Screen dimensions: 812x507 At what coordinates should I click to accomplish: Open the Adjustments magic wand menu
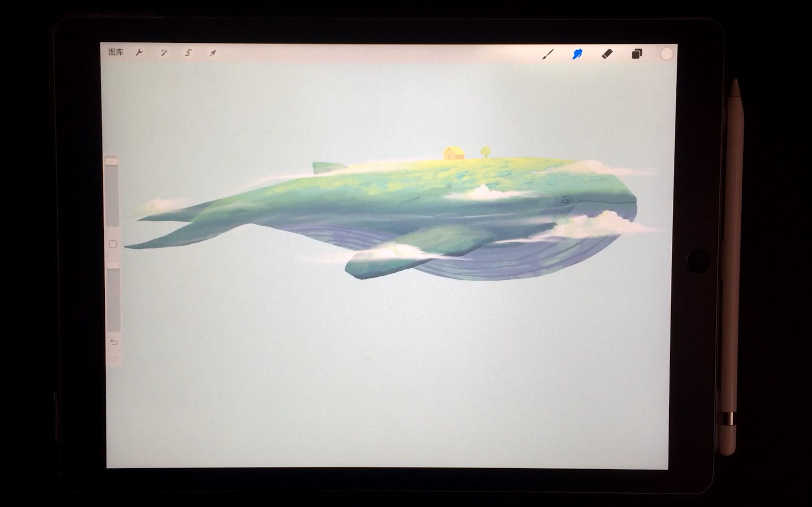(x=164, y=53)
